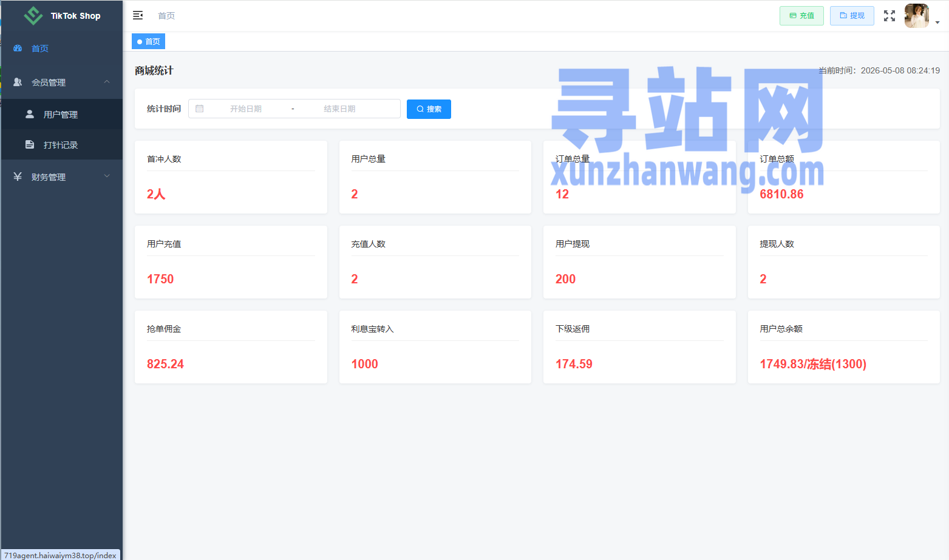Viewport: 949px width, 560px height.
Task: Click the TikTok Shop logo icon
Action: (33, 15)
